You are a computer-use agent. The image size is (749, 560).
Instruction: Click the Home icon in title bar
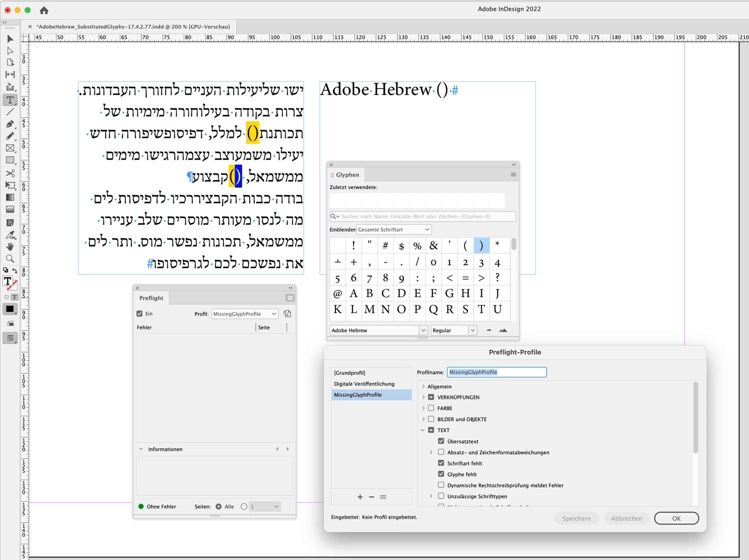(x=44, y=10)
